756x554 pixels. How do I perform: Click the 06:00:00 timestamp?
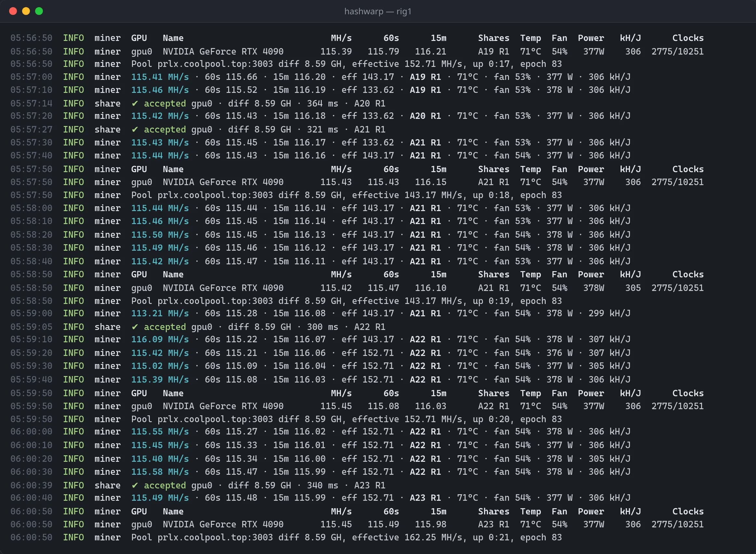pyautogui.click(x=31, y=431)
